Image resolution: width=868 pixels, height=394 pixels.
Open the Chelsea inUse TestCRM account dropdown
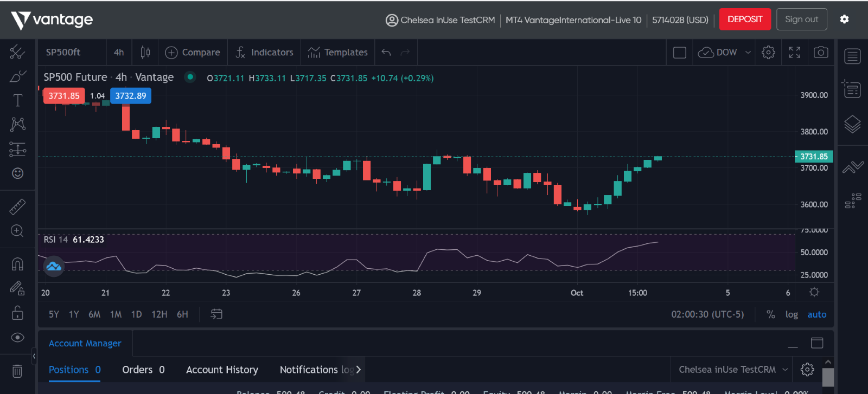[x=733, y=370]
